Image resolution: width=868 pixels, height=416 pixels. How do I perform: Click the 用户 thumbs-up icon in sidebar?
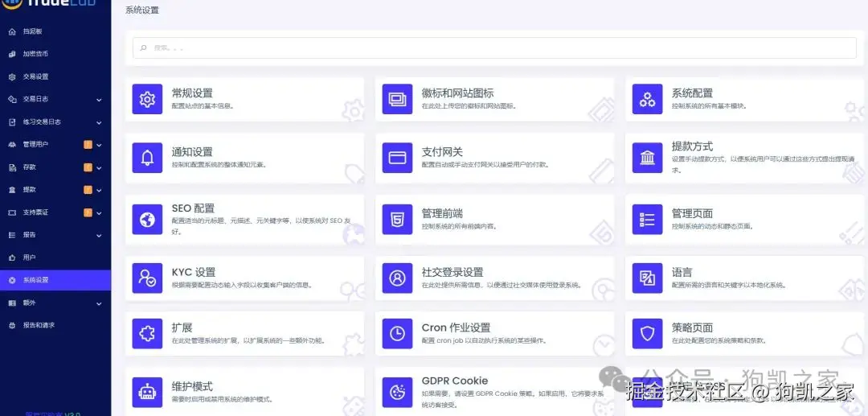(12, 257)
